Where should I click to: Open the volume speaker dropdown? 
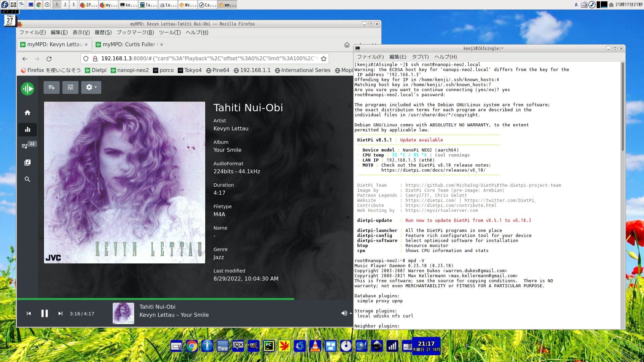coord(346,313)
